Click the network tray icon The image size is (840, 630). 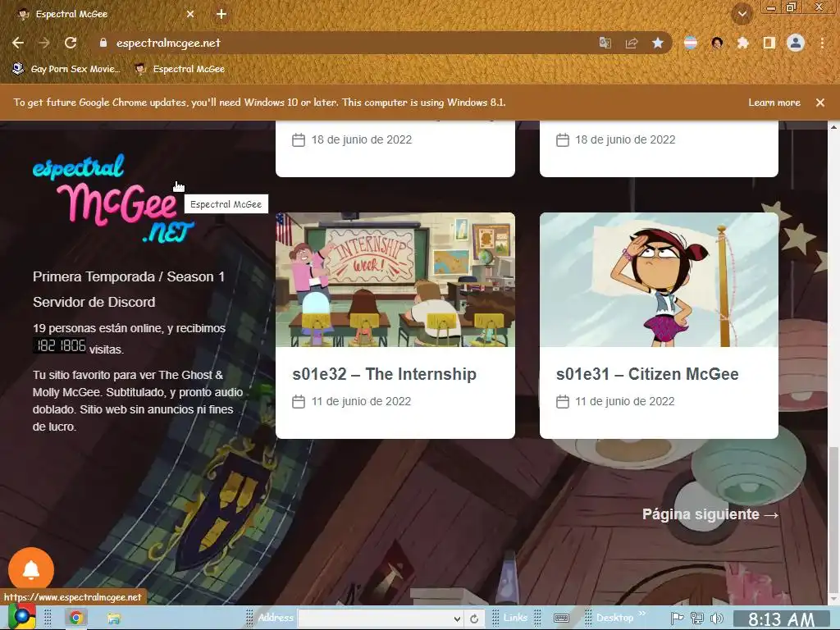pyautogui.click(x=697, y=619)
